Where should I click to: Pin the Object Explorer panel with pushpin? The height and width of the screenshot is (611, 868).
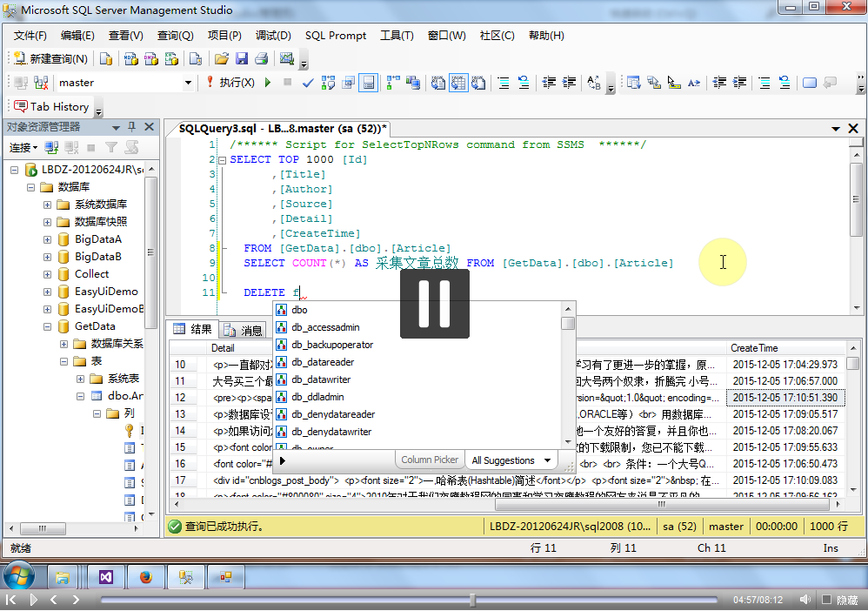coord(132,127)
